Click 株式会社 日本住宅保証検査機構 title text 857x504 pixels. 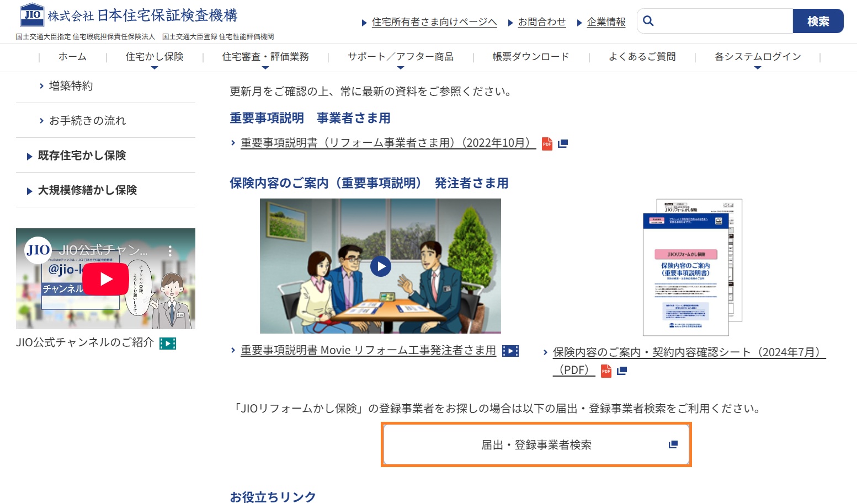point(142,15)
